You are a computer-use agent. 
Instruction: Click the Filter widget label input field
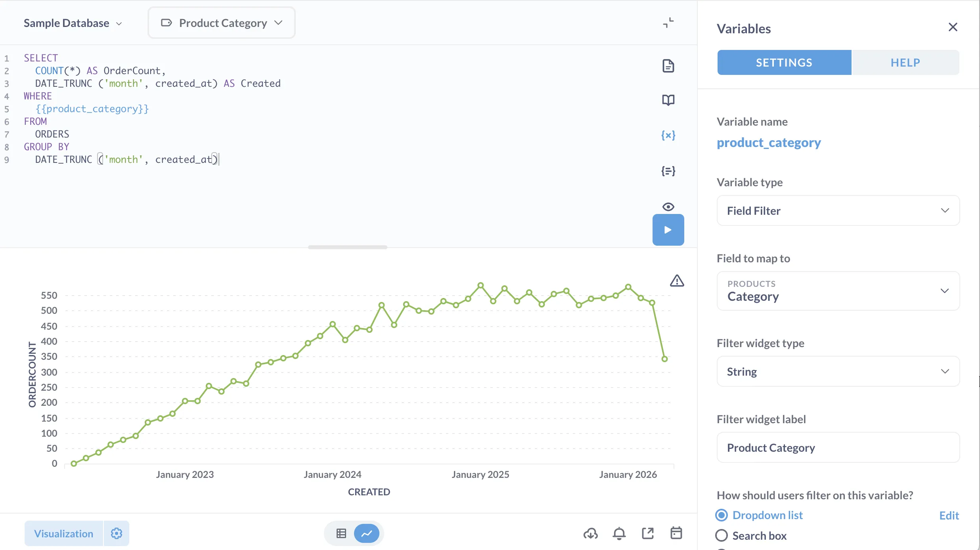pyautogui.click(x=838, y=447)
